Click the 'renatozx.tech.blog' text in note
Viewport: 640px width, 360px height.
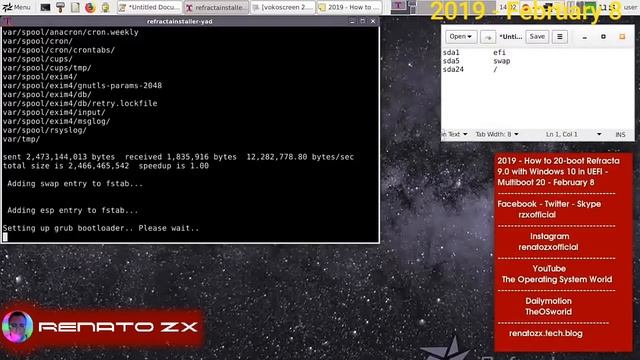tap(546, 333)
